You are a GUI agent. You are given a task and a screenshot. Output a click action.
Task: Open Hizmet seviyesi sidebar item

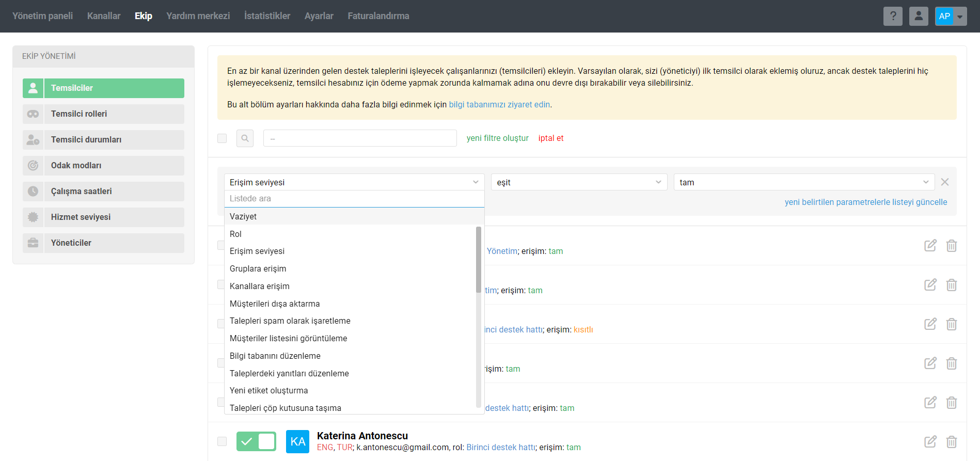click(x=103, y=217)
